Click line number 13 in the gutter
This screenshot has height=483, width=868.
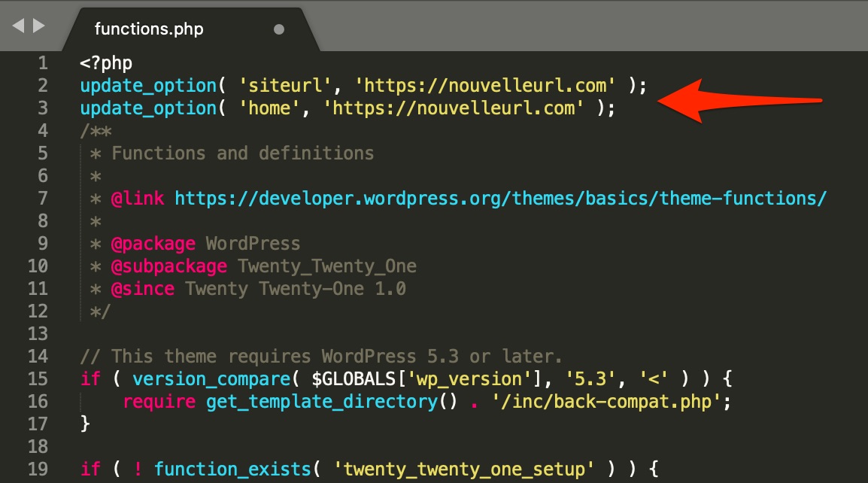tap(38, 334)
